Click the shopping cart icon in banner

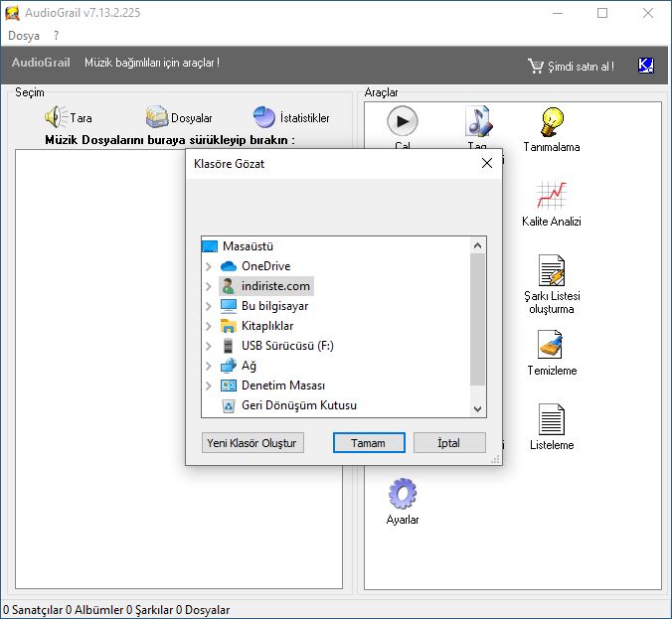(535, 66)
